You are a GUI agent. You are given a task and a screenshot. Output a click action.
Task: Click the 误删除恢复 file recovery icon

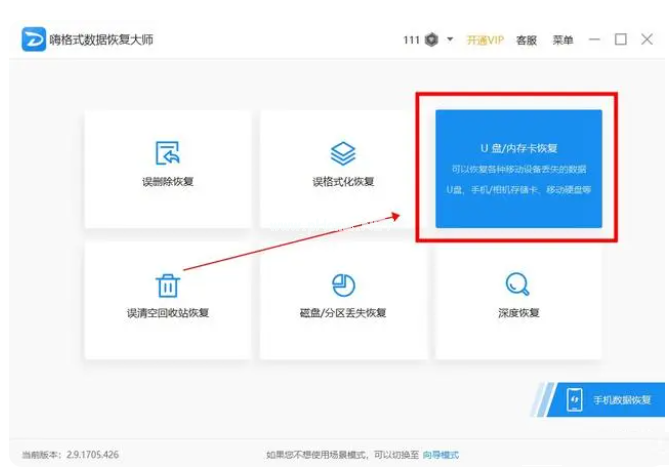(x=167, y=153)
